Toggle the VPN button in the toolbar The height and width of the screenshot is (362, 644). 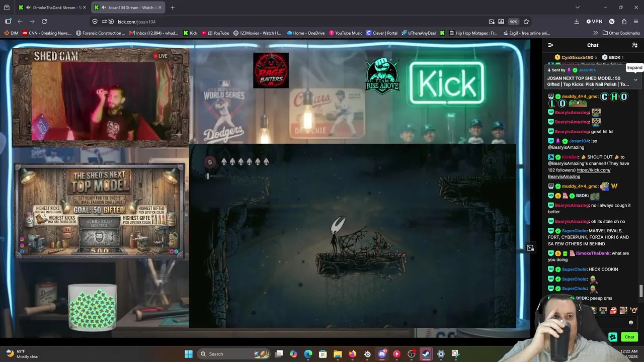[595, 22]
